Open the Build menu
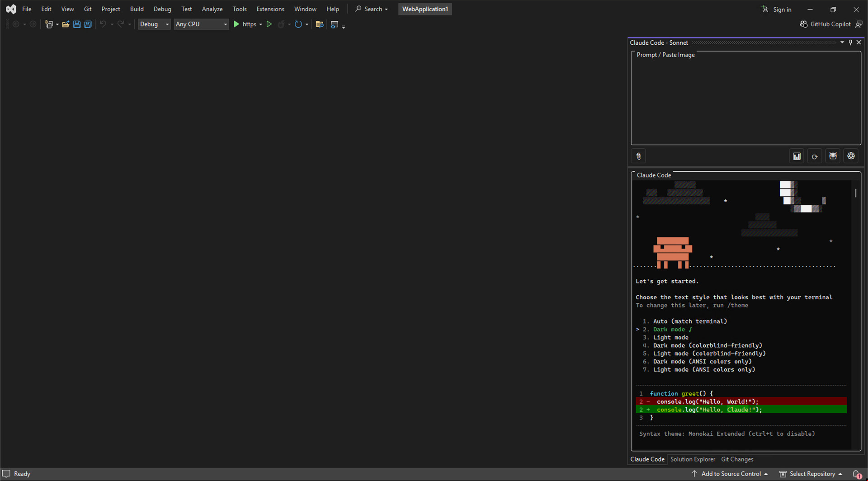 point(137,9)
